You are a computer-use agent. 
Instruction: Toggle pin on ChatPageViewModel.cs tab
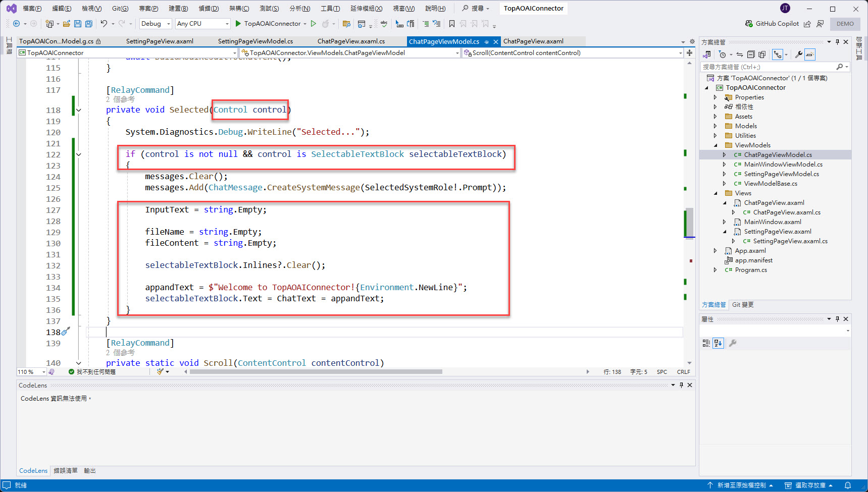tap(487, 42)
